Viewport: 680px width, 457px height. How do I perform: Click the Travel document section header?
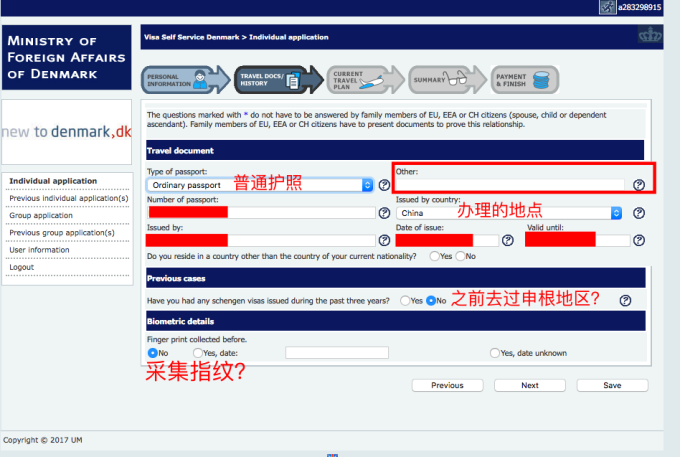(x=395, y=150)
